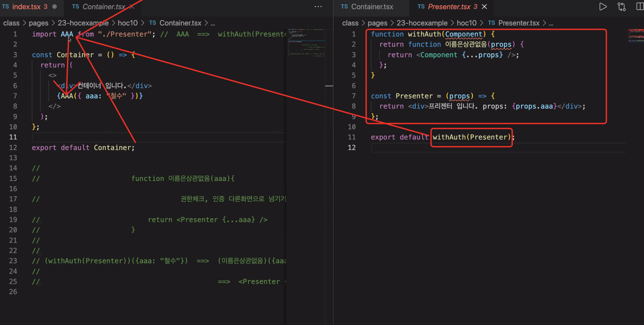Viewport: 644px width, 325px height.
Task: Switch to the index.tsx tab
Action: [26, 7]
